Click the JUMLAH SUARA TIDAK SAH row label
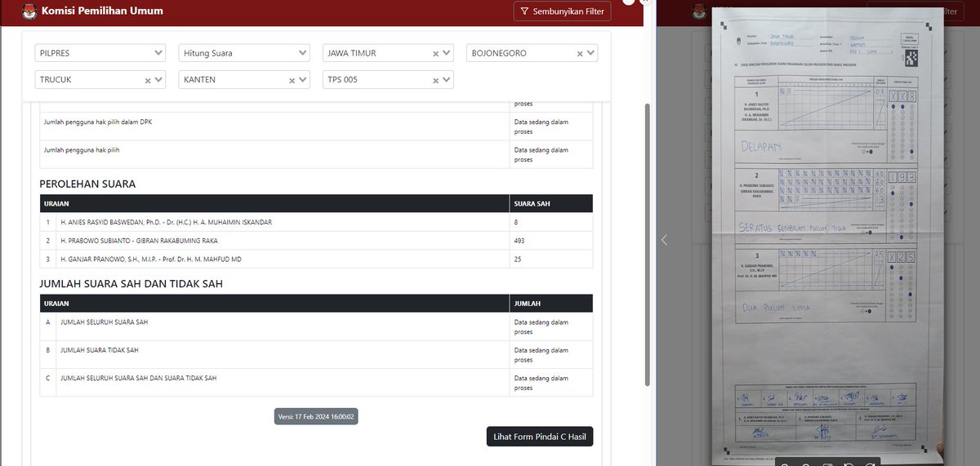This screenshot has width=980, height=466. 100,350
